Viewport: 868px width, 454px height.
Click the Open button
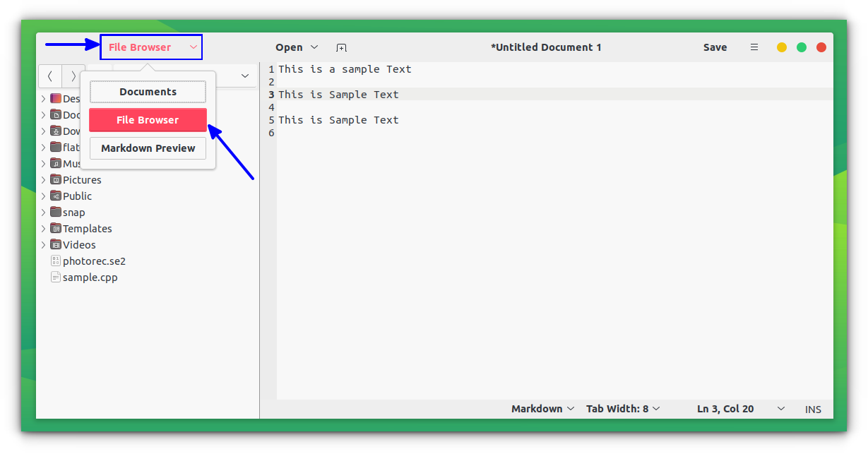click(289, 47)
